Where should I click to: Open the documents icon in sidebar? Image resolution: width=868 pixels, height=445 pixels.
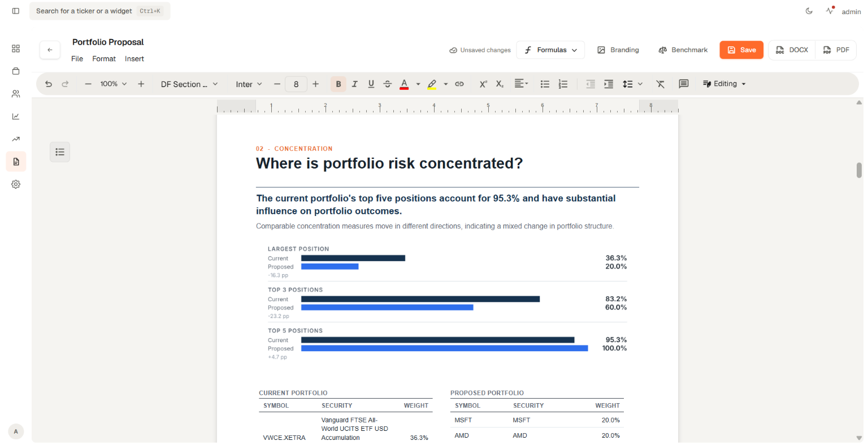pyautogui.click(x=16, y=162)
